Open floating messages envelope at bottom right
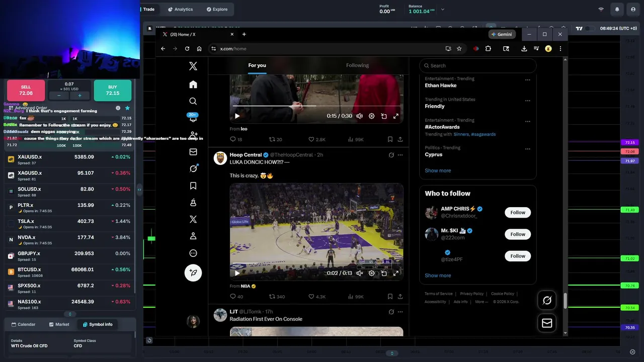 [x=547, y=323]
